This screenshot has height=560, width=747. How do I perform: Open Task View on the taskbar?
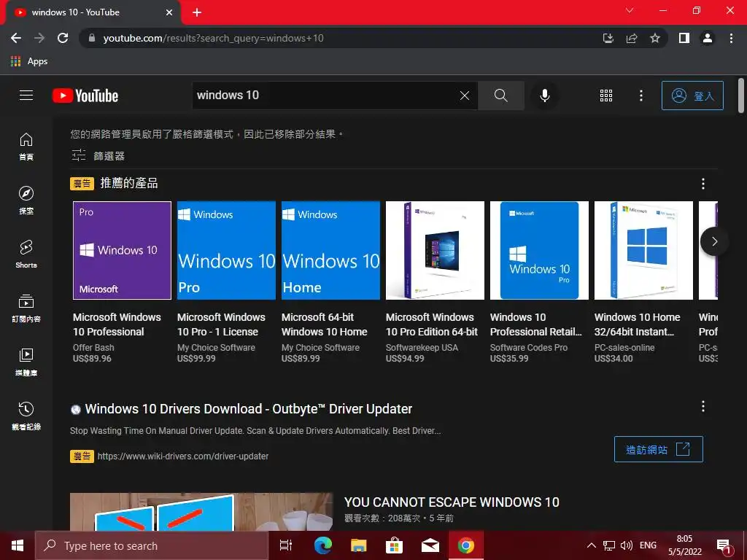coord(286,545)
